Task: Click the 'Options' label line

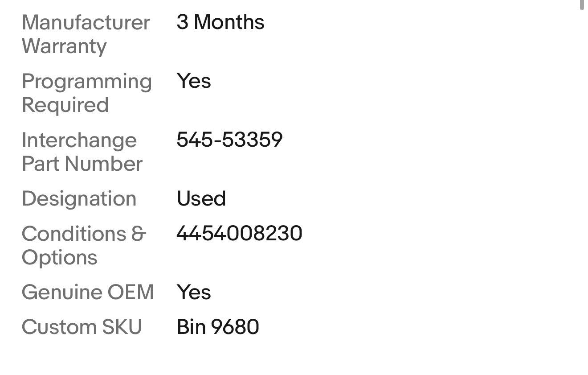Action: pyautogui.click(x=59, y=258)
